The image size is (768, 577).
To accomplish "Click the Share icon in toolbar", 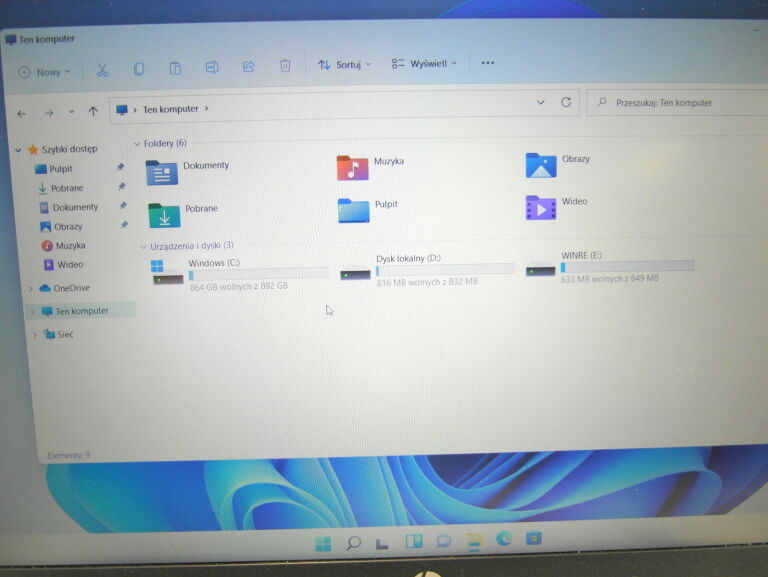I will [x=249, y=66].
